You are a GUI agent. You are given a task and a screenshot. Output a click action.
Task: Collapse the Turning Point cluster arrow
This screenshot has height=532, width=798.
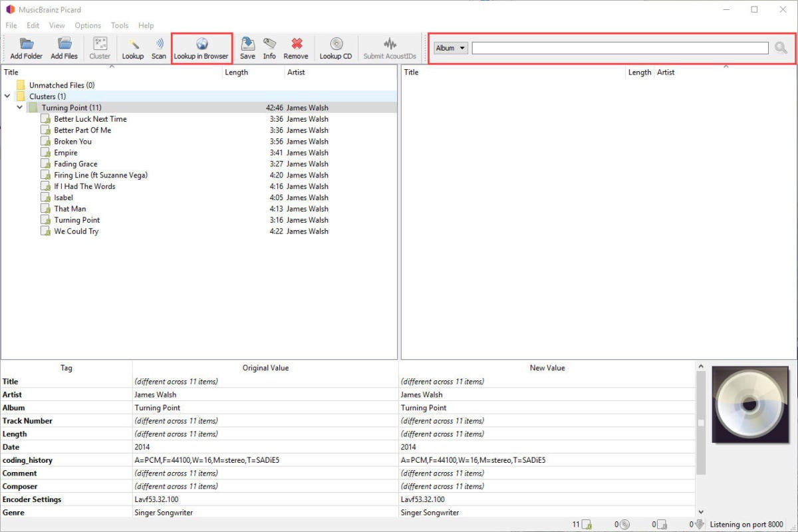[20, 108]
